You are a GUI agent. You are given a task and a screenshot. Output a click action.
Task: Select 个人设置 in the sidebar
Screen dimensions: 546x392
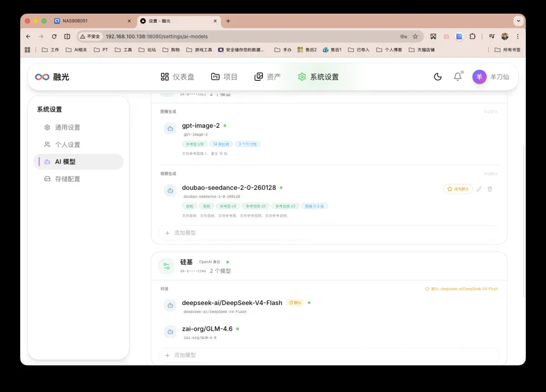coord(79,144)
